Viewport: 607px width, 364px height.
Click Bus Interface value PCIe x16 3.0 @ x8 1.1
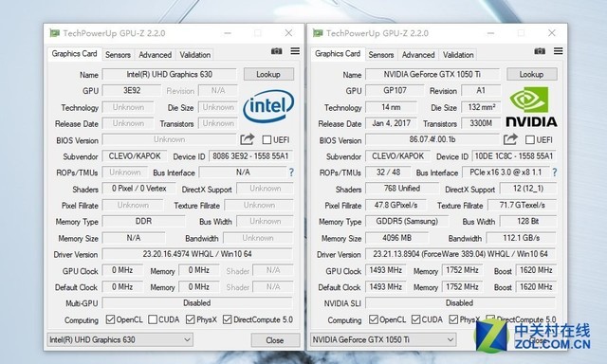tap(506, 173)
